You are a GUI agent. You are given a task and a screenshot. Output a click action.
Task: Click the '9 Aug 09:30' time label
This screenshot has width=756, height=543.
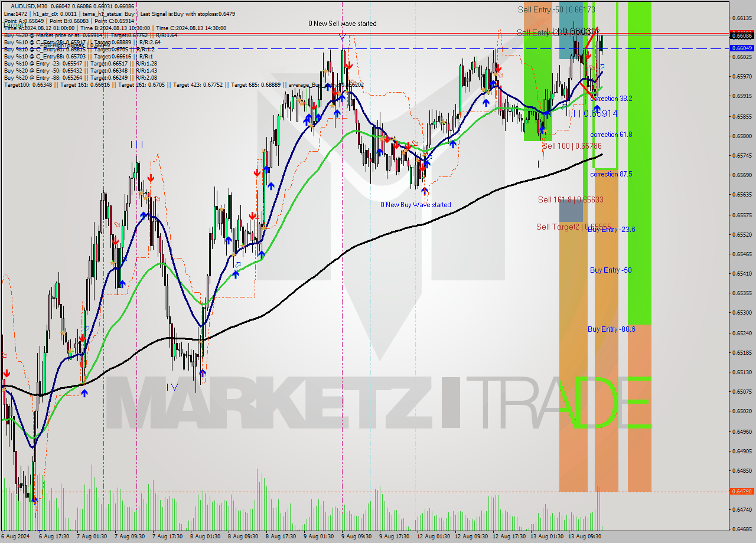point(356,537)
